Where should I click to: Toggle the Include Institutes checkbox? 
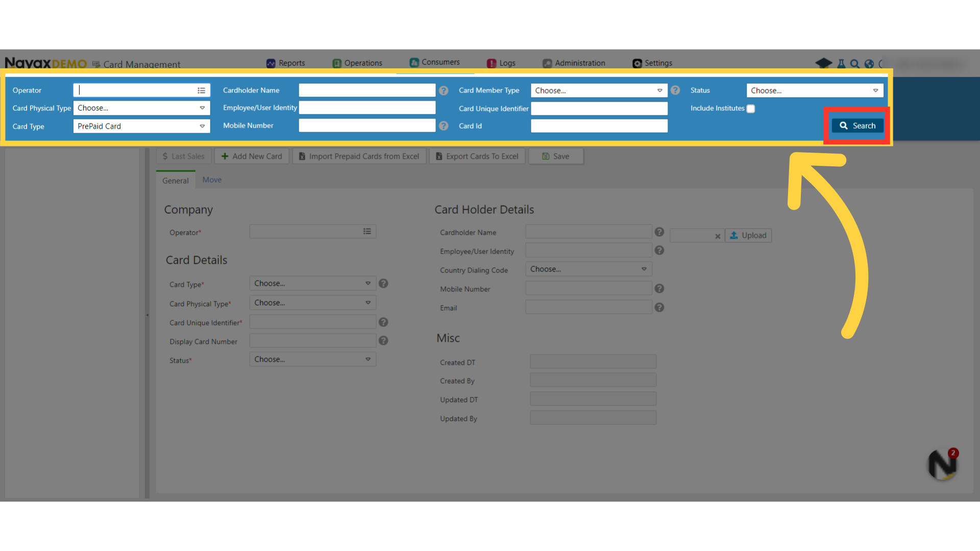751,109
